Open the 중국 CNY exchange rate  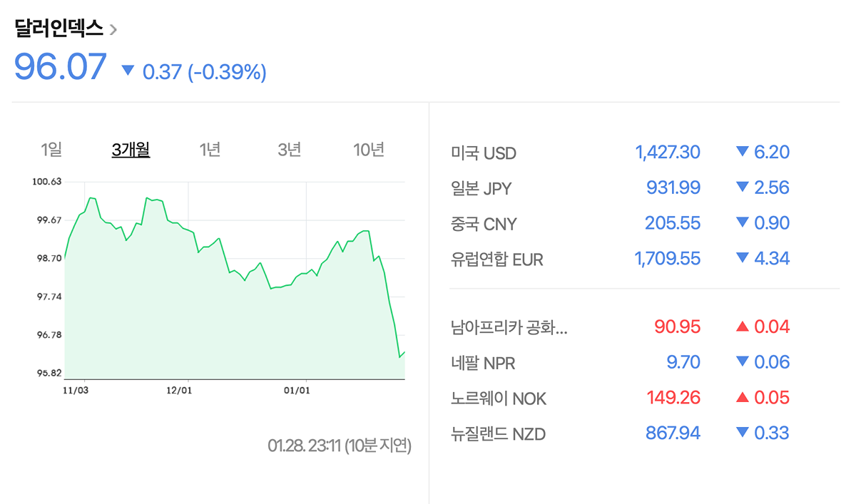point(484,225)
